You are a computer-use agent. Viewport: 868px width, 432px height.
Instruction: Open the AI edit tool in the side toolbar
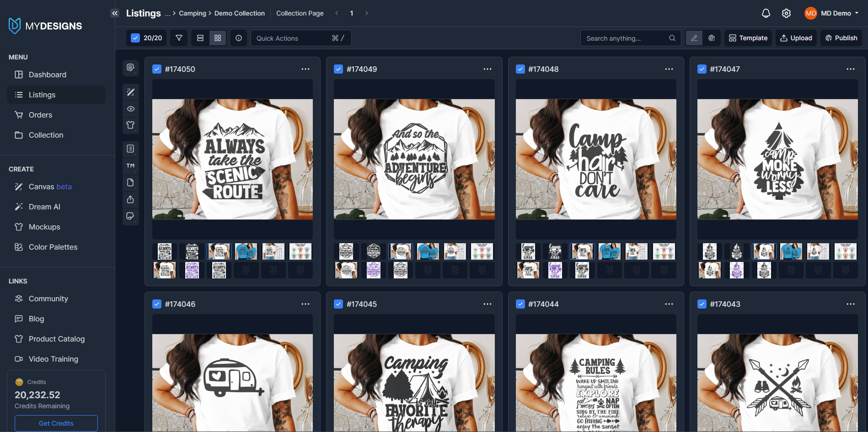(130, 92)
